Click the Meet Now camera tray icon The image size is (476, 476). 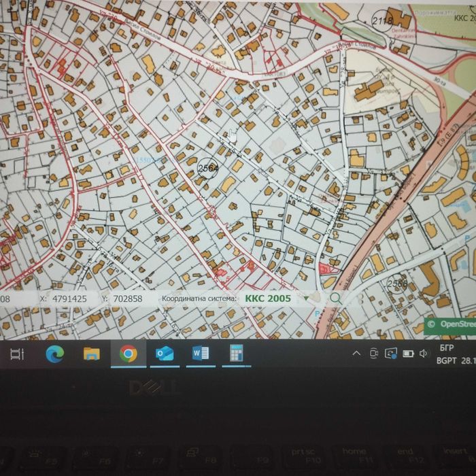tap(374, 354)
